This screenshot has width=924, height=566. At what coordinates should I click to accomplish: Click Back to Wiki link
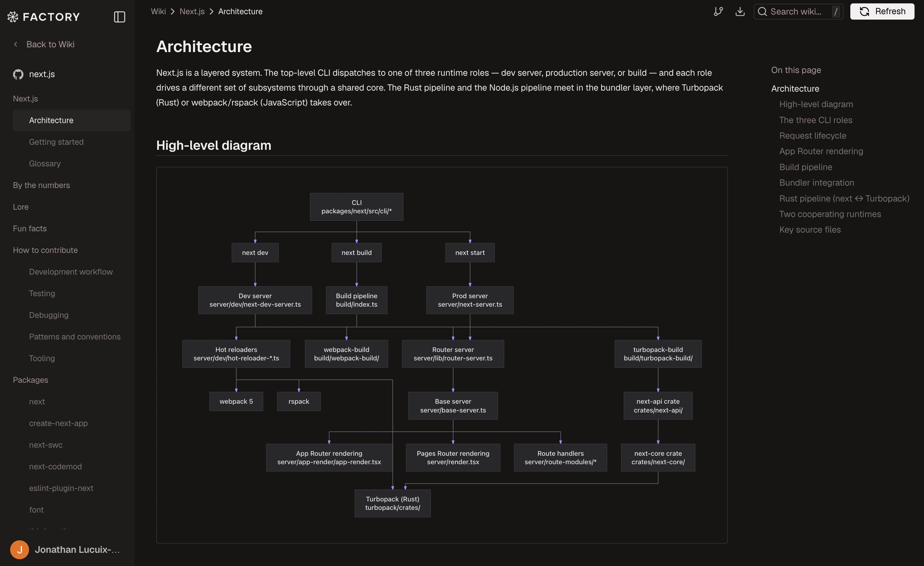(50, 44)
